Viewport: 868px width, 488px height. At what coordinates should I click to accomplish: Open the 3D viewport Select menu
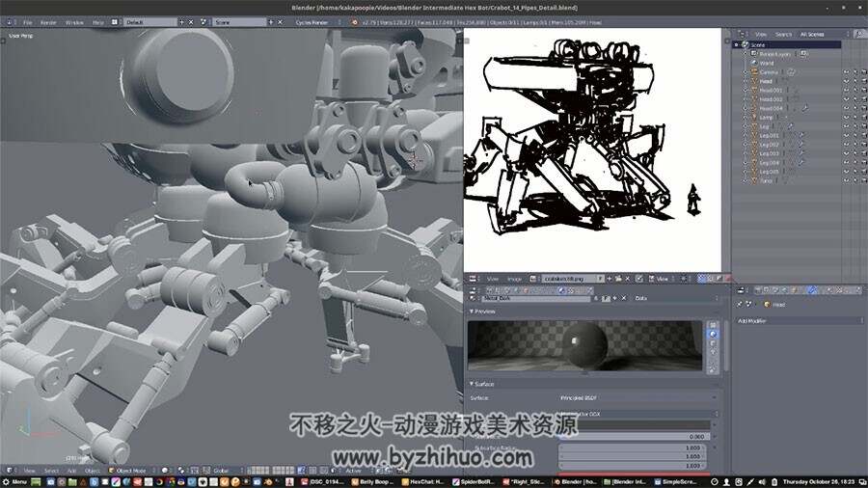[x=51, y=471]
